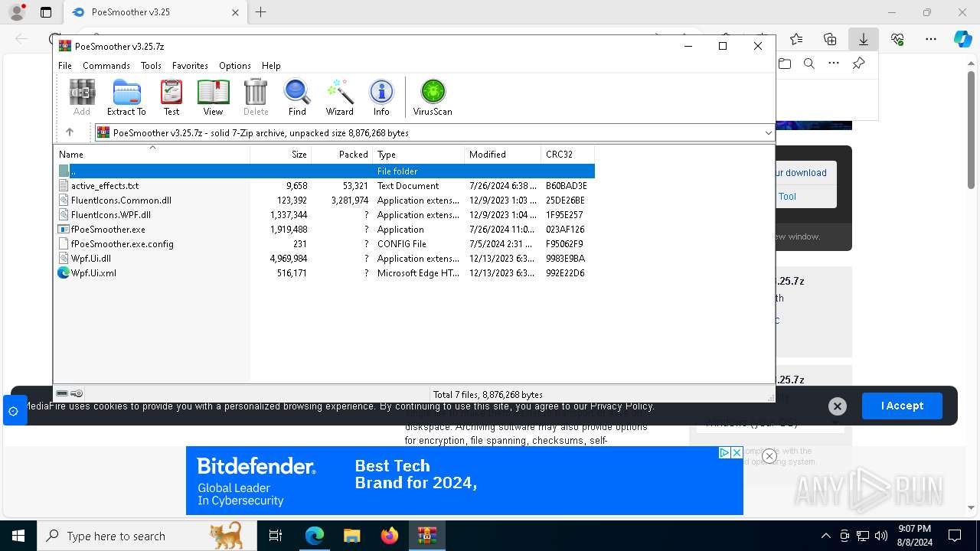Click the Extract To toolbar icon
This screenshot has height=551, width=980.
coord(126,97)
